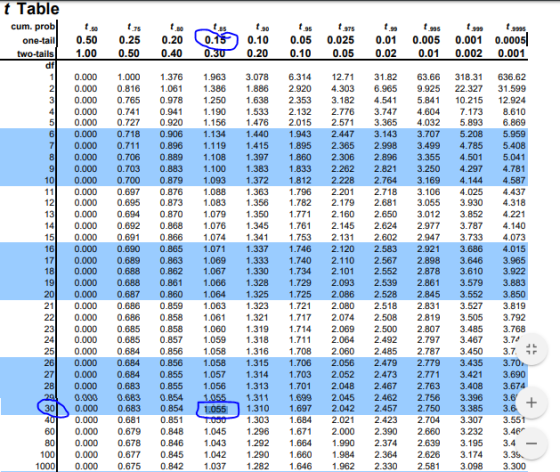This screenshot has width=560, height=472.
Task: Click value 3.300 in df 1000 row
Action: pyautogui.click(x=514, y=466)
